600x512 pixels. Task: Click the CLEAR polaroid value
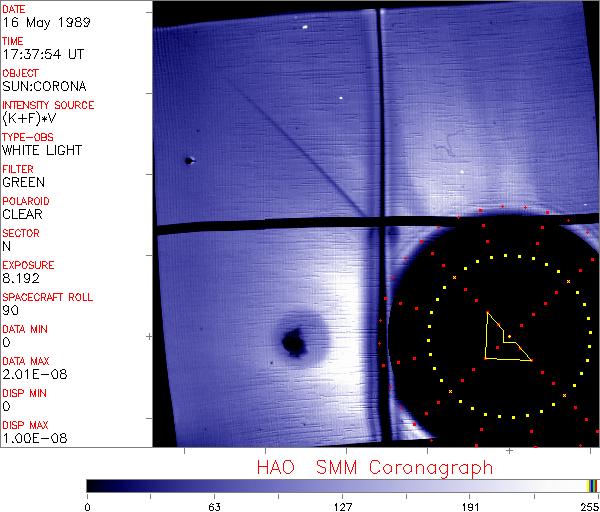22,214
